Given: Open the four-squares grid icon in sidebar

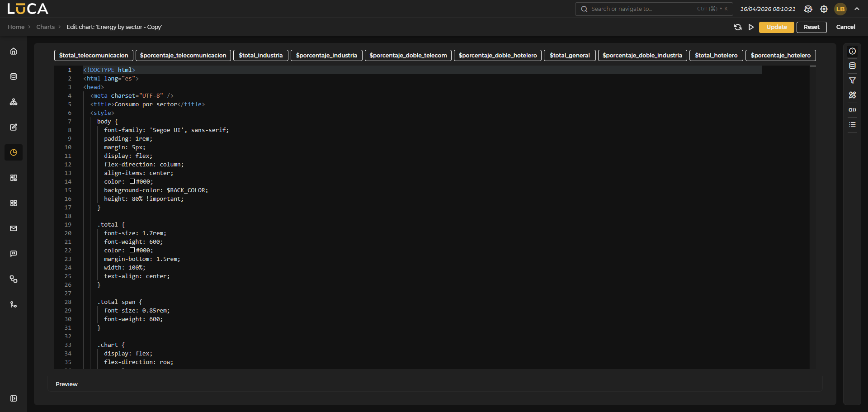Looking at the screenshot, I should tap(14, 203).
